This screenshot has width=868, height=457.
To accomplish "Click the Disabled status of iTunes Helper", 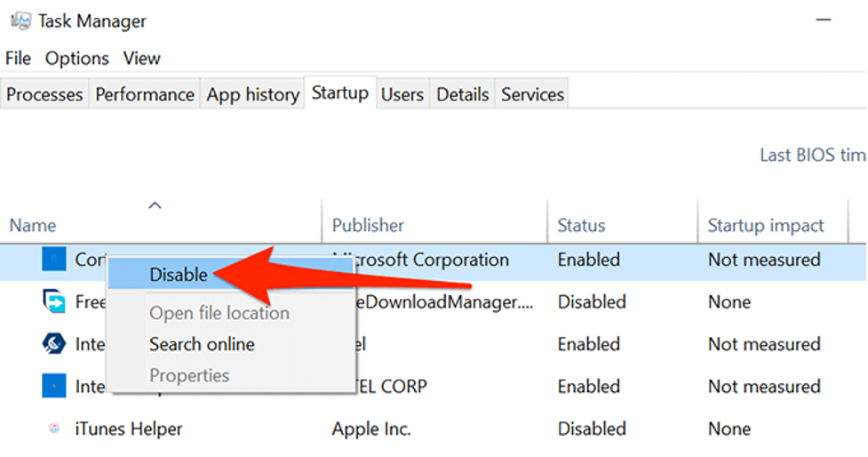I will tap(592, 429).
